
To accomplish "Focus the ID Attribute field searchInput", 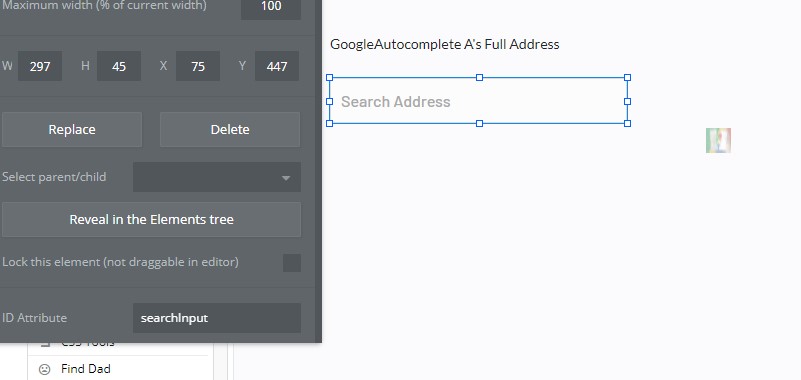I will tap(217, 318).
